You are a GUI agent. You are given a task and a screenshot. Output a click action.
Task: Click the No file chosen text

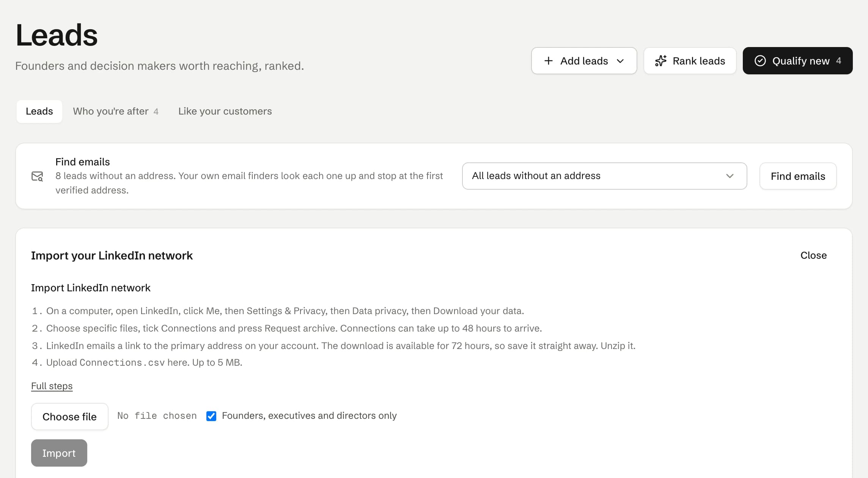pyautogui.click(x=157, y=416)
